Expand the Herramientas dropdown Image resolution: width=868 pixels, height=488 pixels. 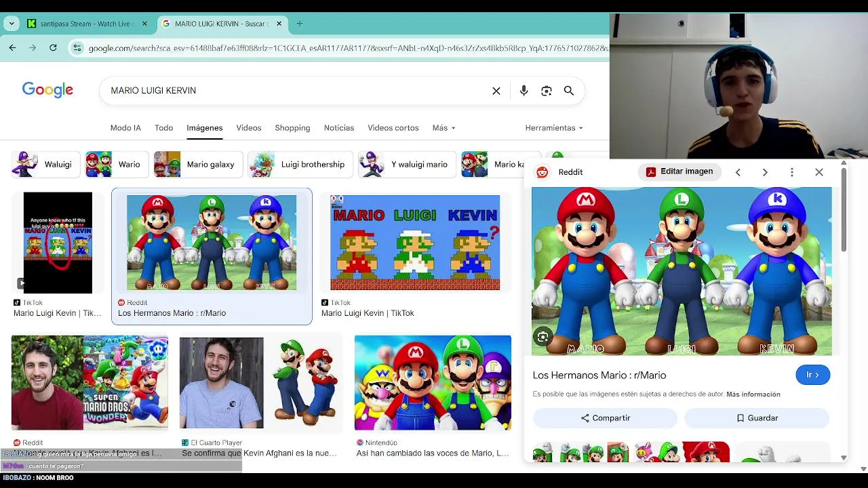pyautogui.click(x=554, y=127)
